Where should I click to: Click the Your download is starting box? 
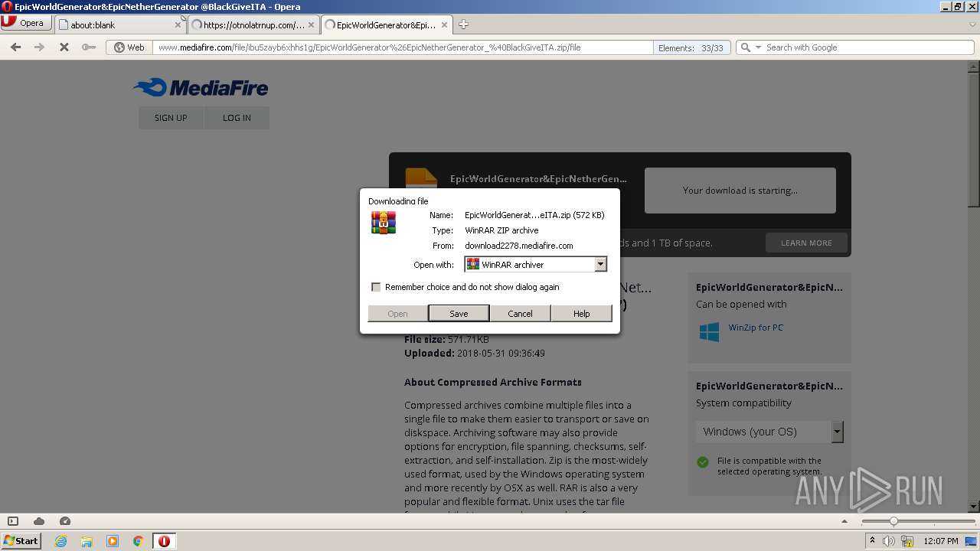(x=740, y=191)
